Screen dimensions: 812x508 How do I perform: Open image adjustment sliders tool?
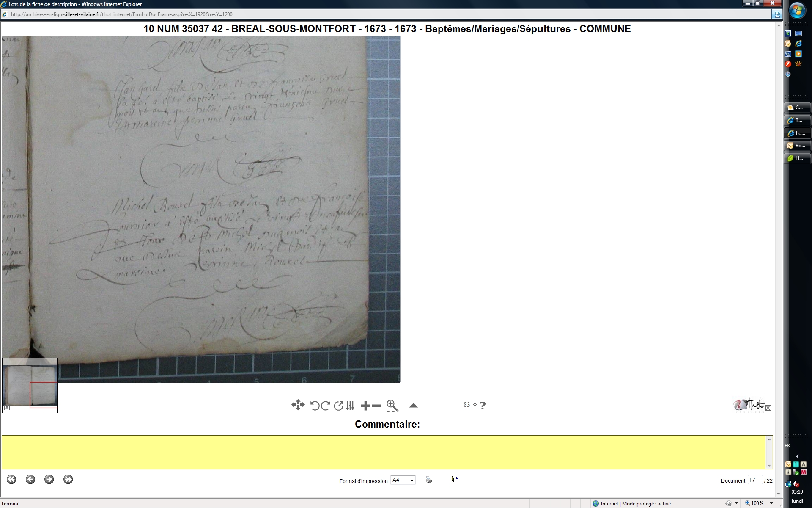click(x=350, y=406)
